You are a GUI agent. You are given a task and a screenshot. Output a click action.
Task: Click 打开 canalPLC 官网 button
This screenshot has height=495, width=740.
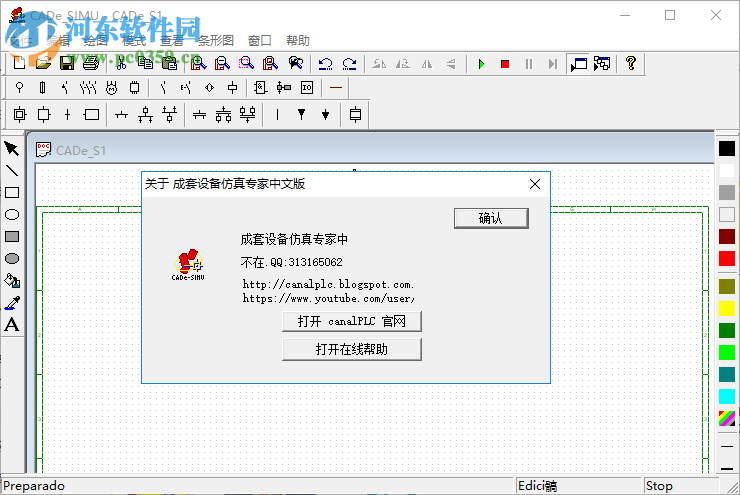tap(352, 321)
